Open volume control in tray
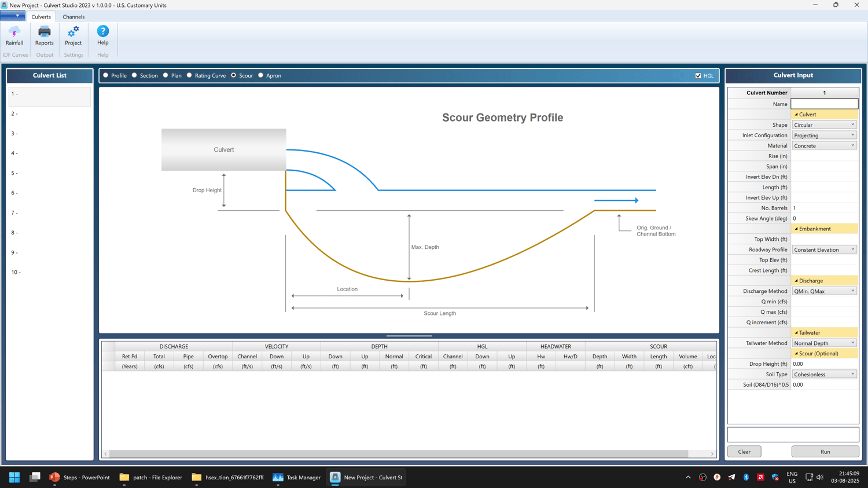 (x=820, y=478)
